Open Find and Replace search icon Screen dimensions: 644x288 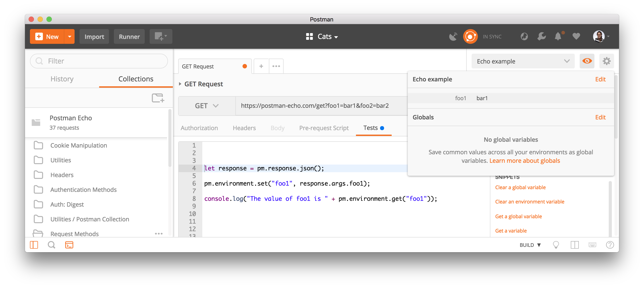(52, 245)
